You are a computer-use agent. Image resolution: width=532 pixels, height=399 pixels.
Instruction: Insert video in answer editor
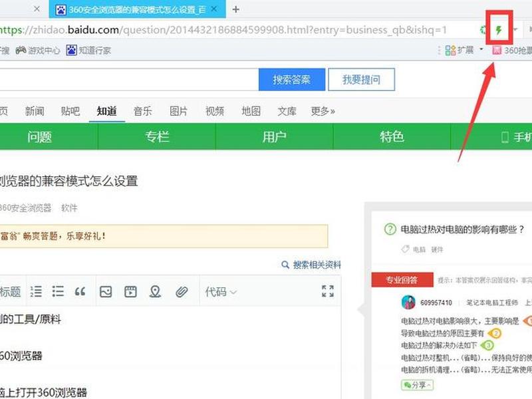(x=130, y=291)
